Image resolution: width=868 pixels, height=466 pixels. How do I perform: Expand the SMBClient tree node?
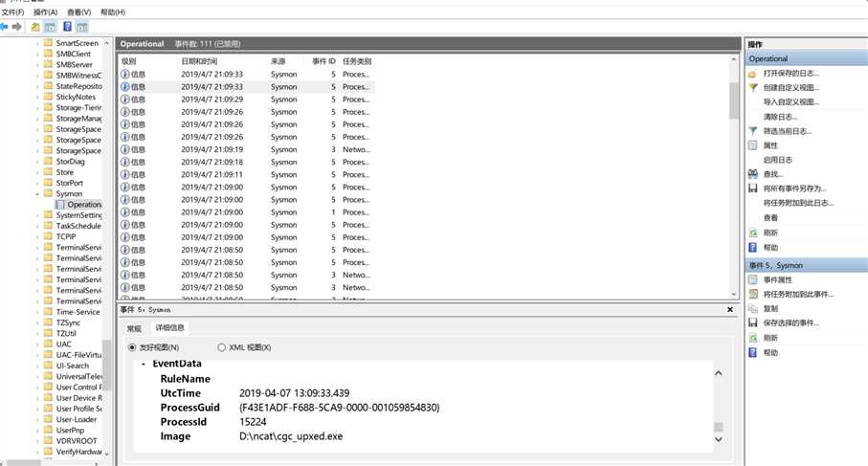pos(37,55)
